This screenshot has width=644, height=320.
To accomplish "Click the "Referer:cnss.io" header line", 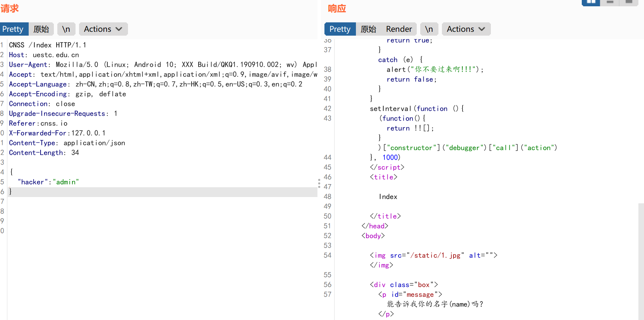I will [38, 123].
